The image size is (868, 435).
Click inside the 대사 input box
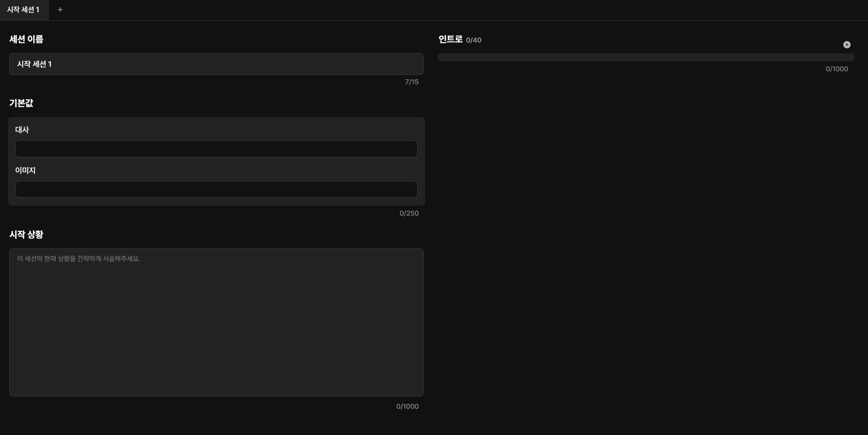[216, 149]
